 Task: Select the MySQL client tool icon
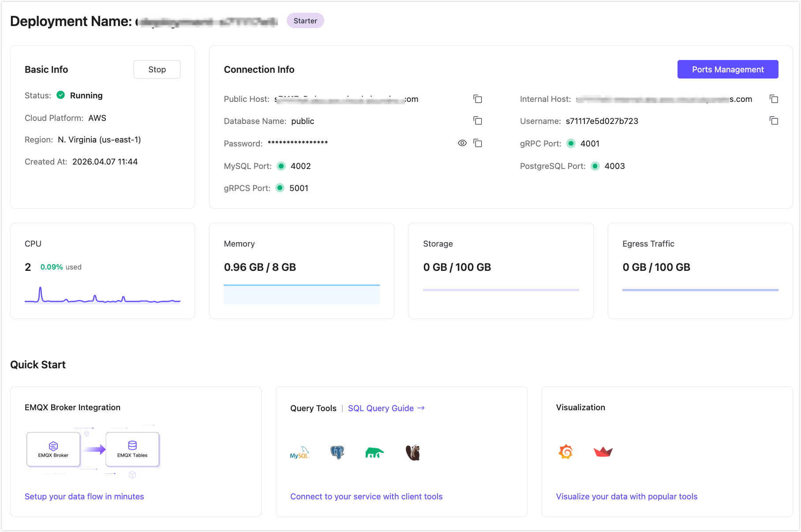tap(299, 452)
